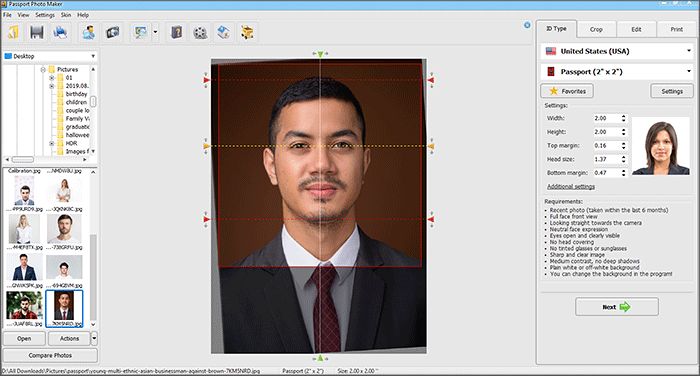
Task: Click the Next button
Action: 617,307
